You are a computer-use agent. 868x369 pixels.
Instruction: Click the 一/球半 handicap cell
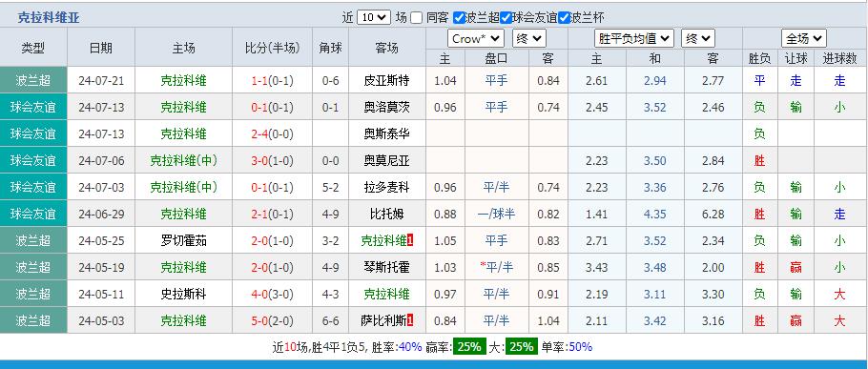tap(496, 214)
